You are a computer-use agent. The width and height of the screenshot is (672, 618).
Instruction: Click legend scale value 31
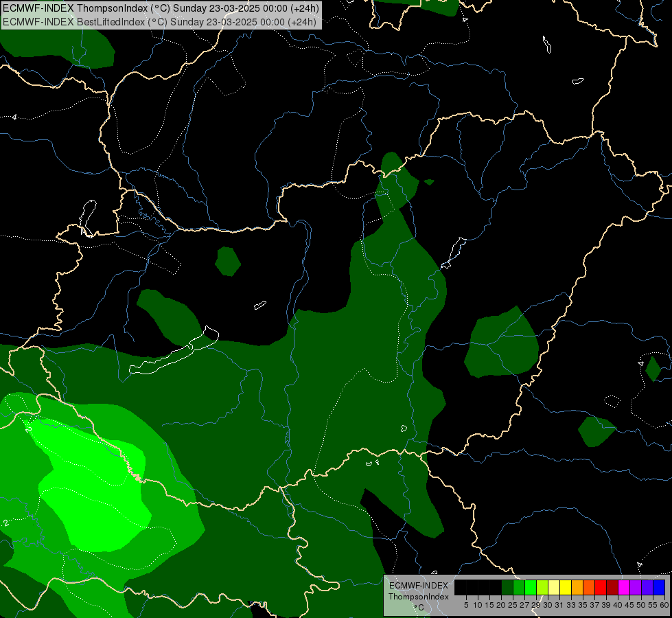tap(559, 605)
